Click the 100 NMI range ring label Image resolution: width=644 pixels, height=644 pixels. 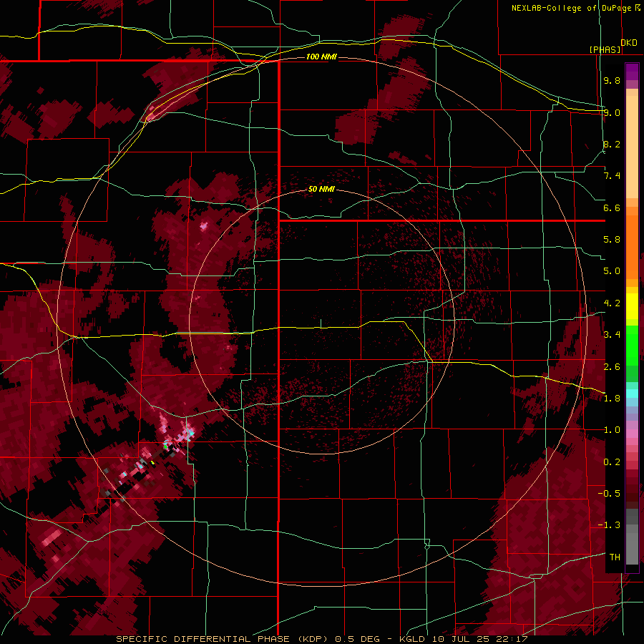(x=321, y=57)
